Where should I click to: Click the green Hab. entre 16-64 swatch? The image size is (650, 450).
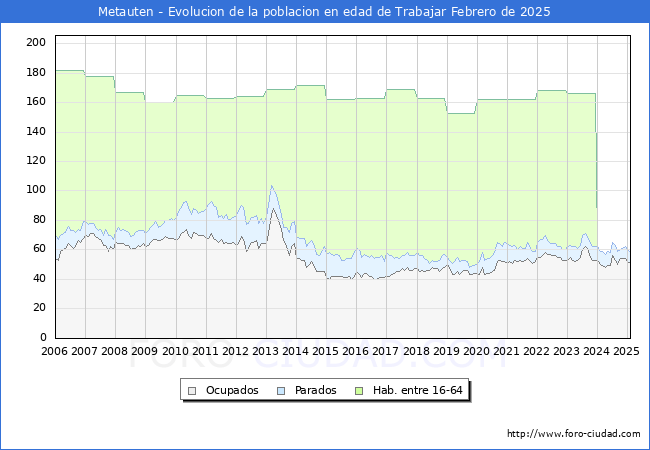(x=359, y=391)
